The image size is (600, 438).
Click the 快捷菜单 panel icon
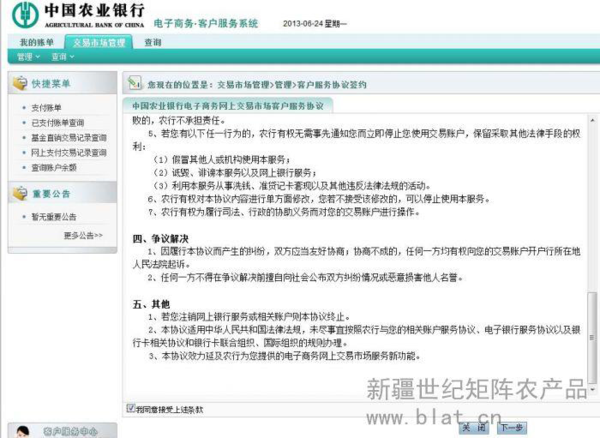pyautogui.click(x=20, y=83)
